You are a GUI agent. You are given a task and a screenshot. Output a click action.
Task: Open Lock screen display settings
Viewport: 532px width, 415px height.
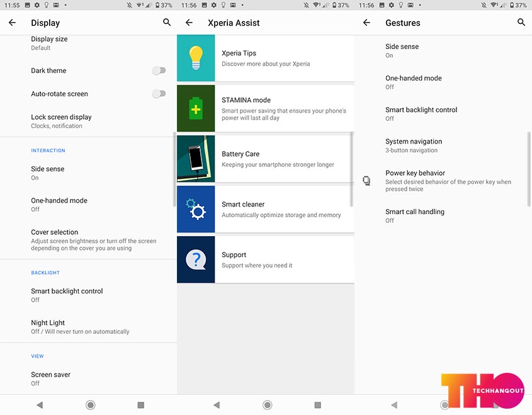click(88, 121)
